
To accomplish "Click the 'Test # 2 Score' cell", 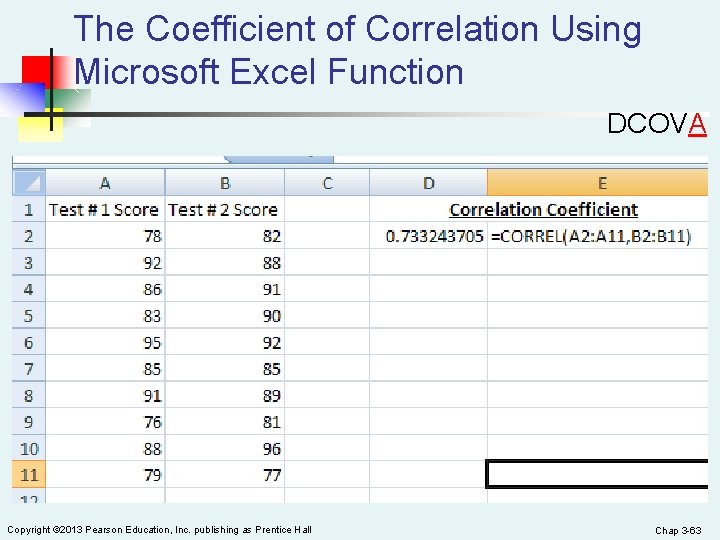I will [x=225, y=209].
